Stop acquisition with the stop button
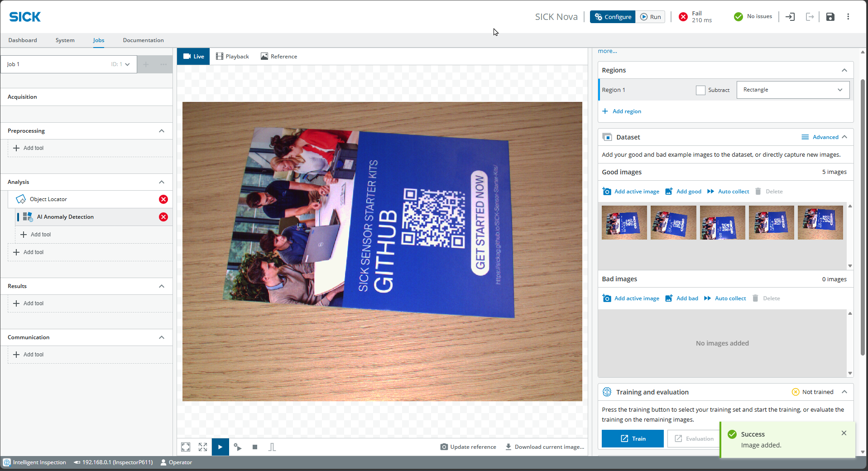868x471 pixels. (255, 447)
